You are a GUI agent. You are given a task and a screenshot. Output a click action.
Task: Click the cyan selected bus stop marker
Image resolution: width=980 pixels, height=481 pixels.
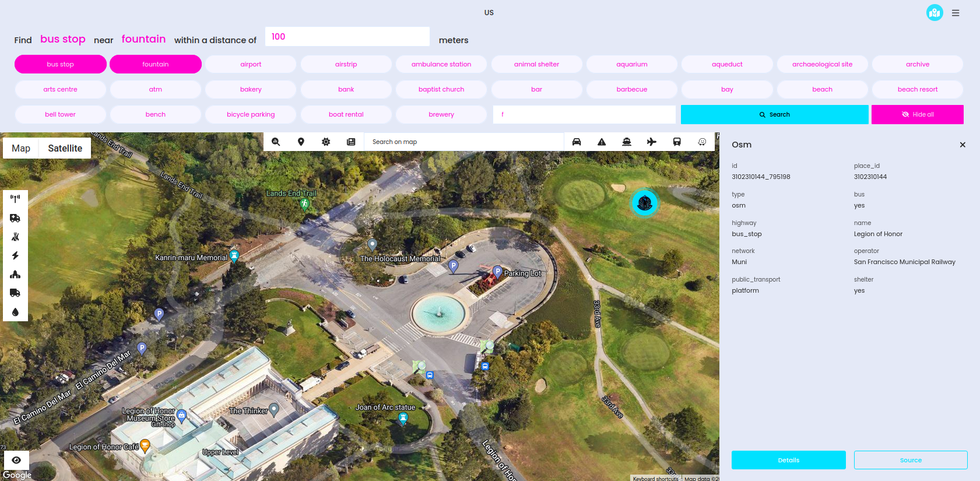(x=645, y=203)
